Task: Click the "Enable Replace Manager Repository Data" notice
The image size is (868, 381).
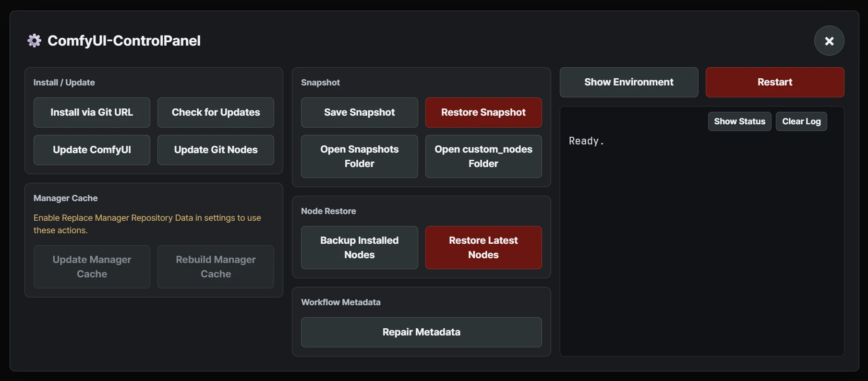Action: [x=147, y=224]
